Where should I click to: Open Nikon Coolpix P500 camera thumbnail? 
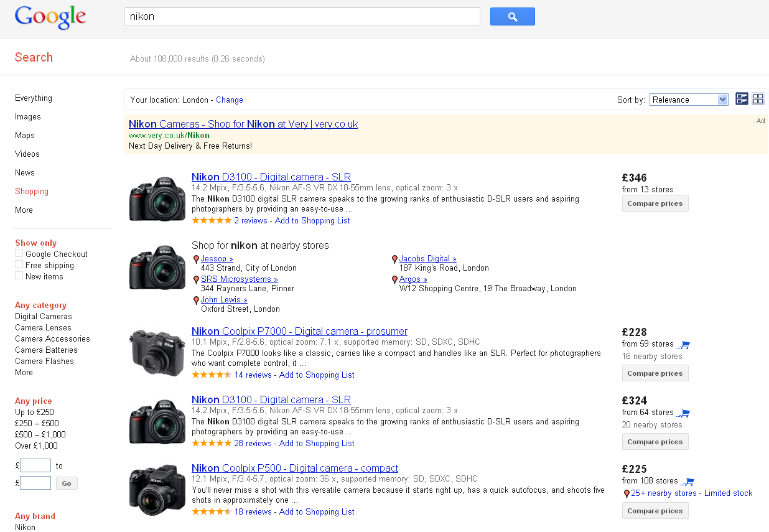pyautogui.click(x=157, y=490)
